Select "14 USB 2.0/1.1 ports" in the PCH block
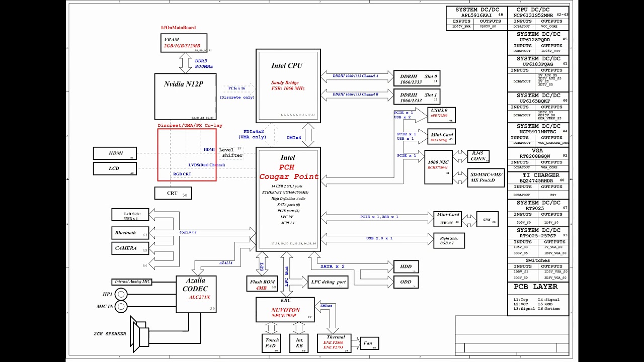The height and width of the screenshot is (362, 644). pyautogui.click(x=288, y=186)
